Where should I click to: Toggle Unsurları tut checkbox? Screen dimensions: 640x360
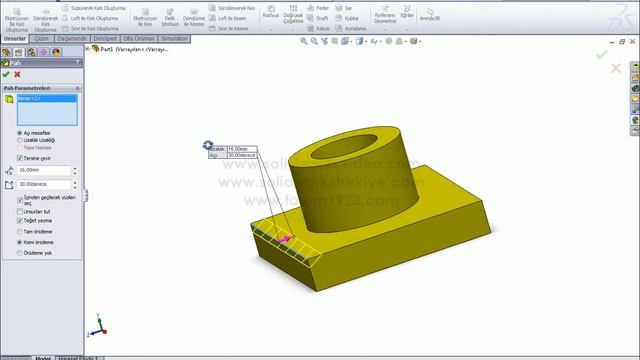click(x=20, y=211)
